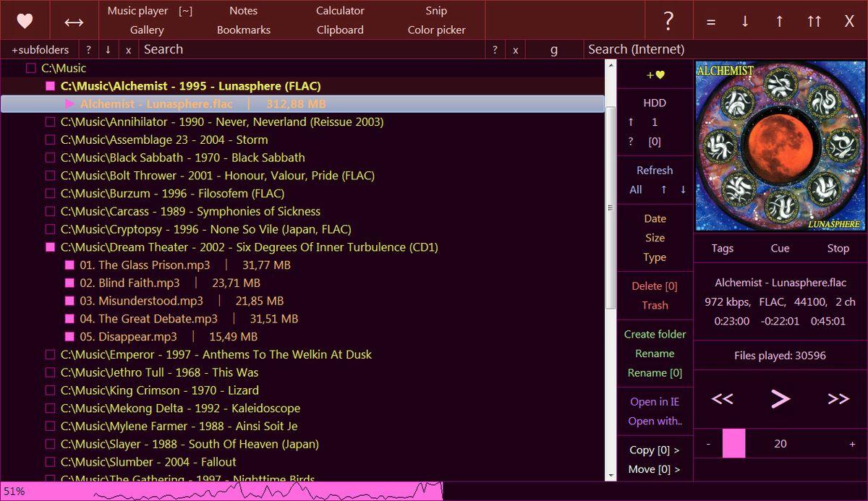Click the Tags button
Screen dimensions: 868x501
click(x=723, y=248)
